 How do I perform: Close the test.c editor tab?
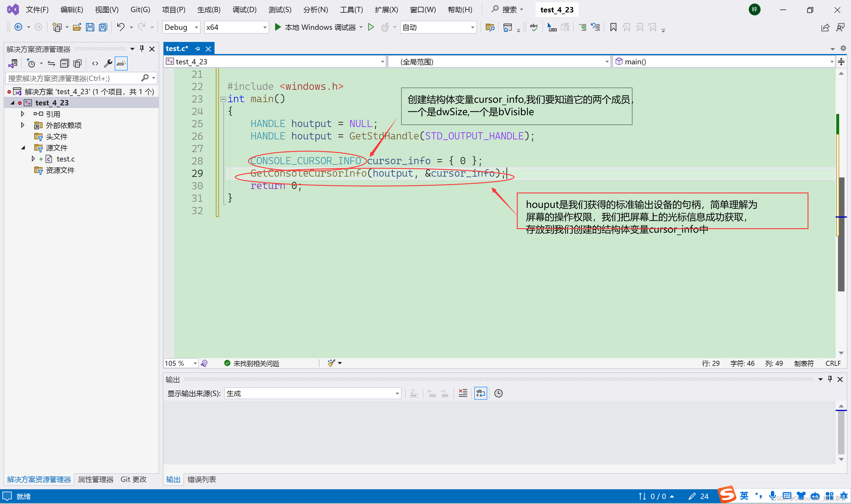click(x=208, y=49)
